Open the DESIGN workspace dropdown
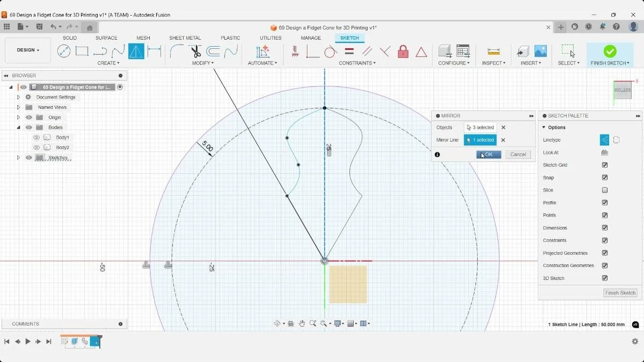Screen dimensions: 644x362 click(28, 50)
